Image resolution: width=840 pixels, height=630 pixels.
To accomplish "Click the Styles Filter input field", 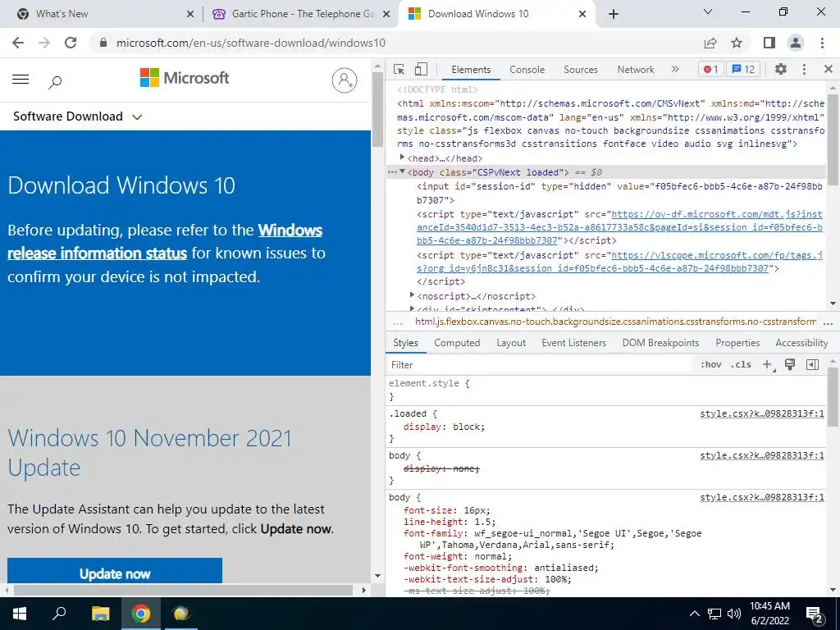I will pyautogui.click(x=540, y=365).
